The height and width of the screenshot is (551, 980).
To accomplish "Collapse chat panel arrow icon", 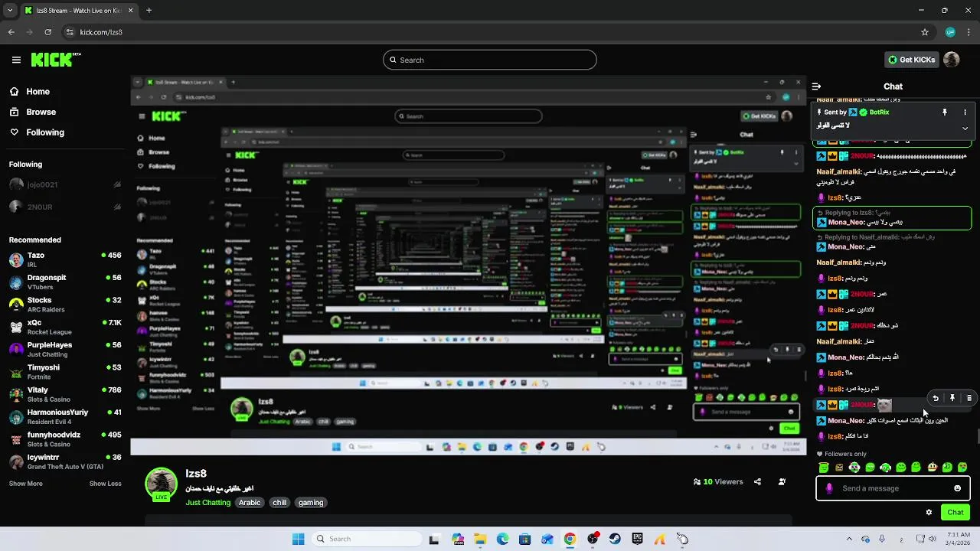I will click(816, 86).
